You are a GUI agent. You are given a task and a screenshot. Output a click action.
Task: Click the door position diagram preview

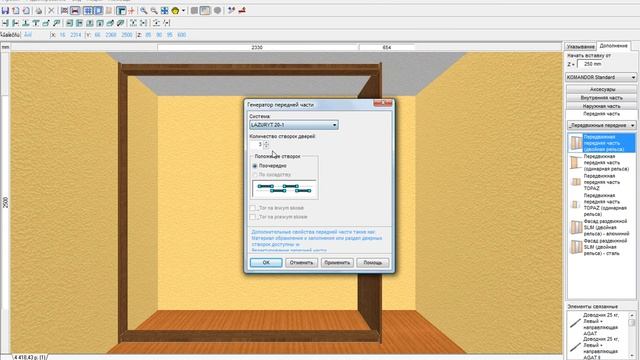point(284,189)
